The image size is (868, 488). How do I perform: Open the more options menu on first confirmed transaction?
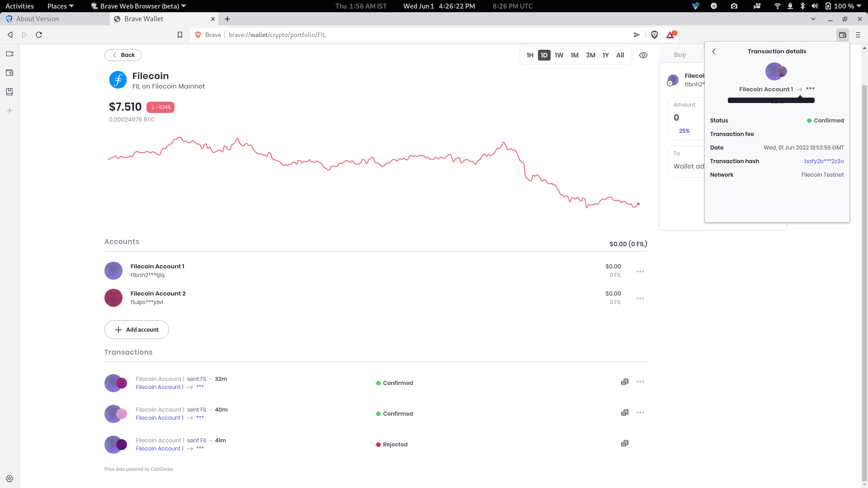coord(641,381)
